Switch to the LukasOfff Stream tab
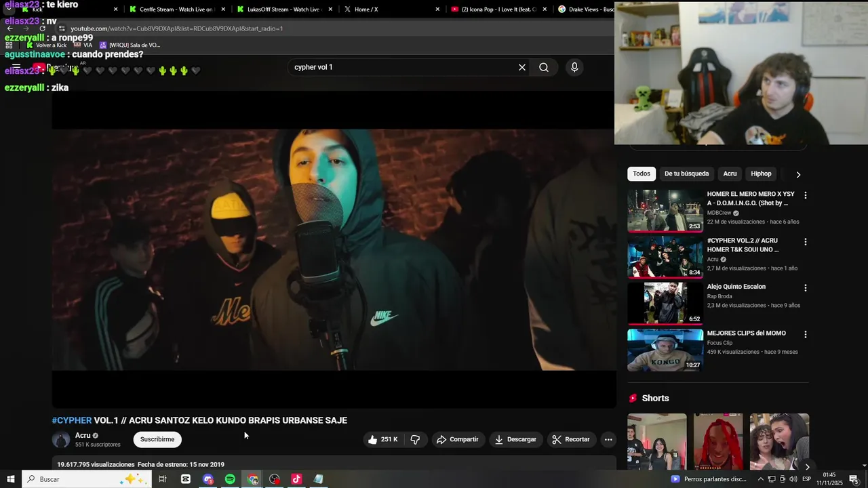Screen dimensions: 868x488 pyautogui.click(x=283, y=9)
